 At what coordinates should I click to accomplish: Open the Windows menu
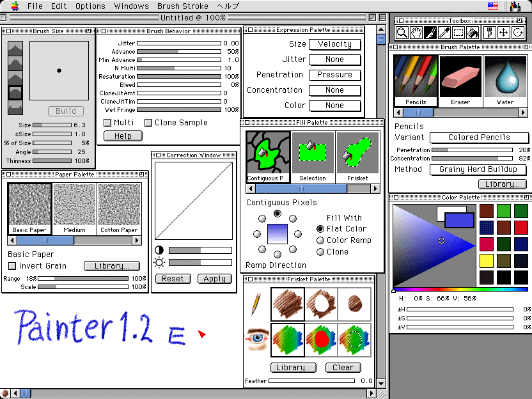[x=131, y=6]
